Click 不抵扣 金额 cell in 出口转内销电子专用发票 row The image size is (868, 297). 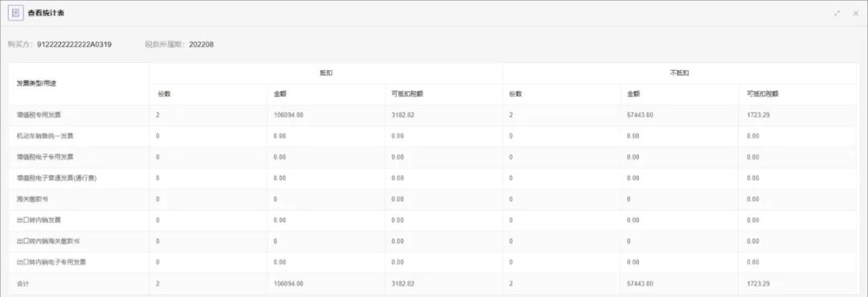[633, 262]
